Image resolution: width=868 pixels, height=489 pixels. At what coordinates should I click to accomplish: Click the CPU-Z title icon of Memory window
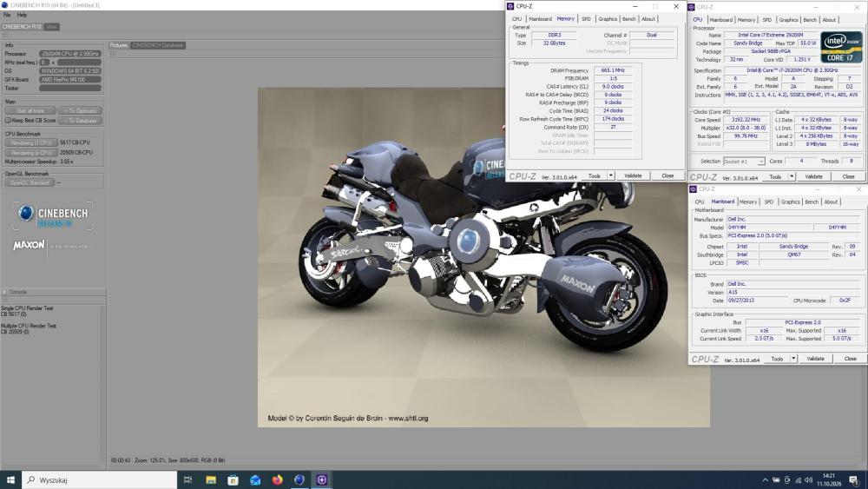pyautogui.click(x=511, y=6)
